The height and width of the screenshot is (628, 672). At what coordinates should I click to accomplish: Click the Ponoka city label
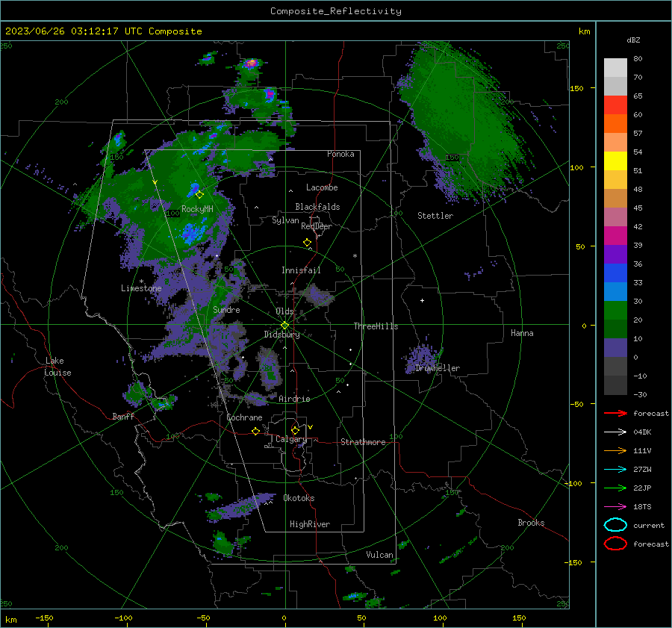[x=340, y=154]
